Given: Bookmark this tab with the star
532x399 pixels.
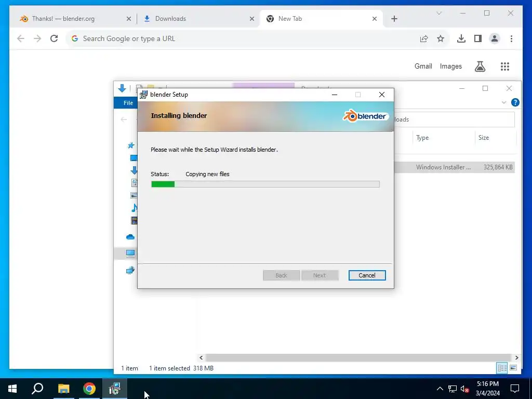Looking at the screenshot, I should (441, 38).
